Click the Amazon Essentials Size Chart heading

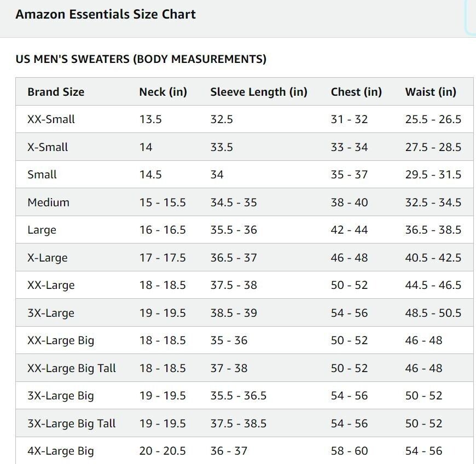tap(106, 14)
